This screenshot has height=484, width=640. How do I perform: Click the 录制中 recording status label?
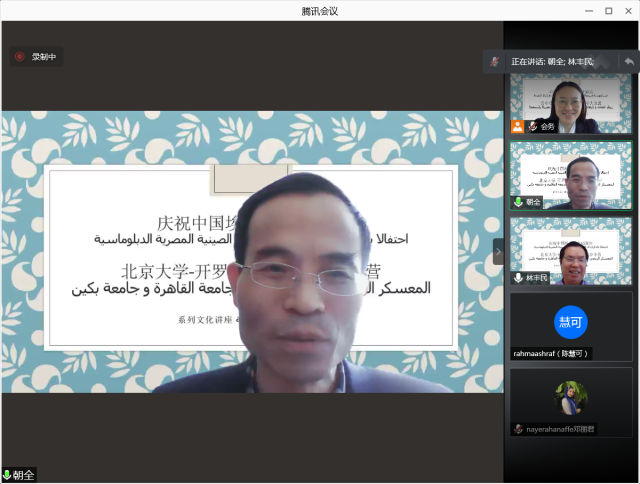point(44,57)
